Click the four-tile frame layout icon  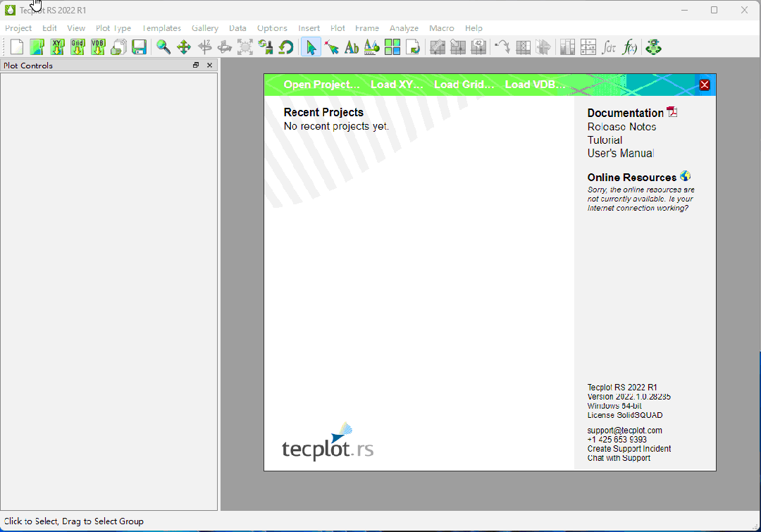coord(392,47)
